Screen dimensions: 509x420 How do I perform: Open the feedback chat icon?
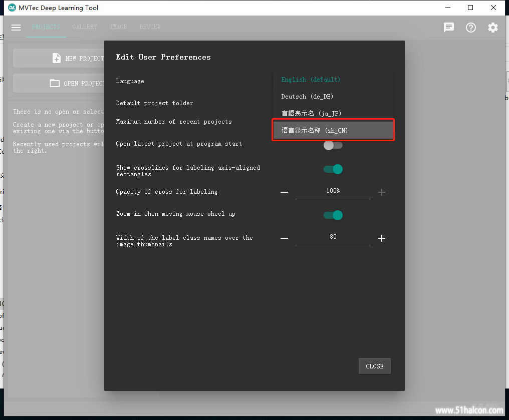448,27
